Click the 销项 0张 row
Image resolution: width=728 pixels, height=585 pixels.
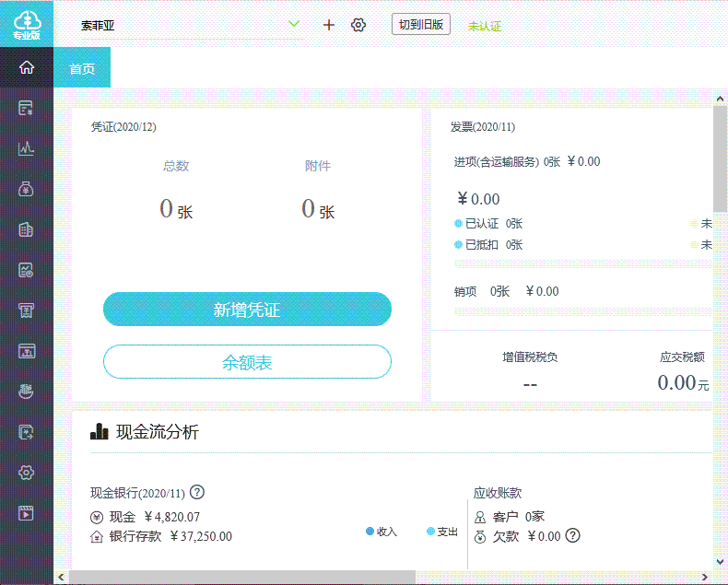pos(506,291)
